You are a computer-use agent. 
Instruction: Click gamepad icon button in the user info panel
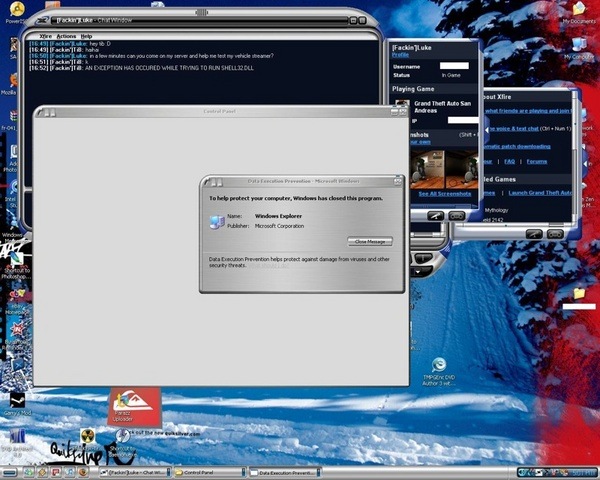click(457, 216)
